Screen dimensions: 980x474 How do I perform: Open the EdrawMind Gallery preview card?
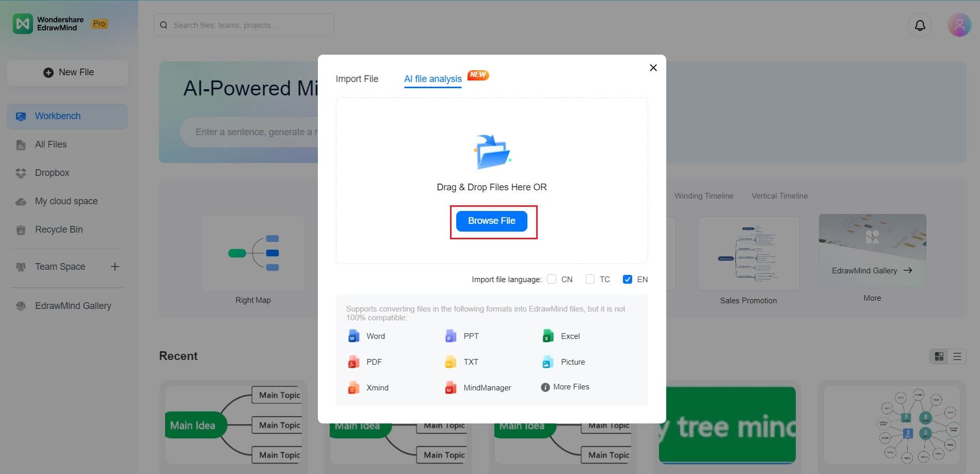click(872, 251)
